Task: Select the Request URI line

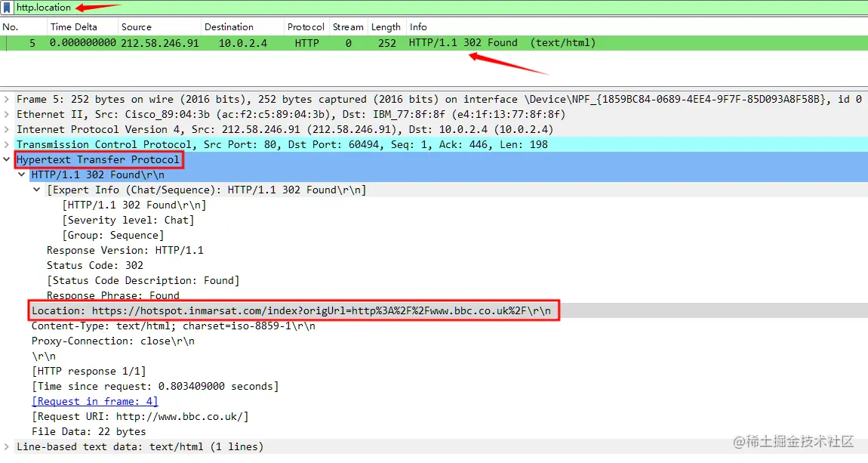Action: point(140,416)
